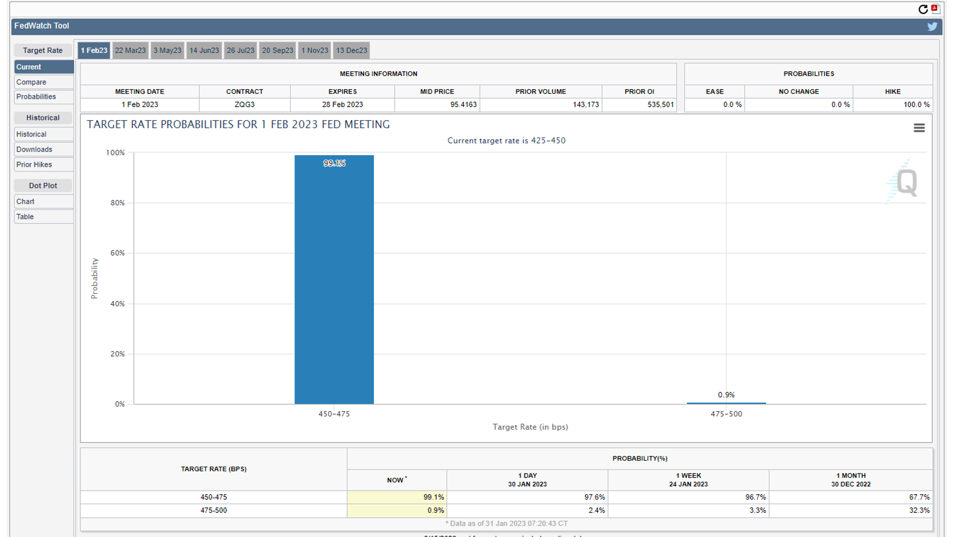
Task: Click the ZQG3 contract cell
Action: tap(245, 105)
